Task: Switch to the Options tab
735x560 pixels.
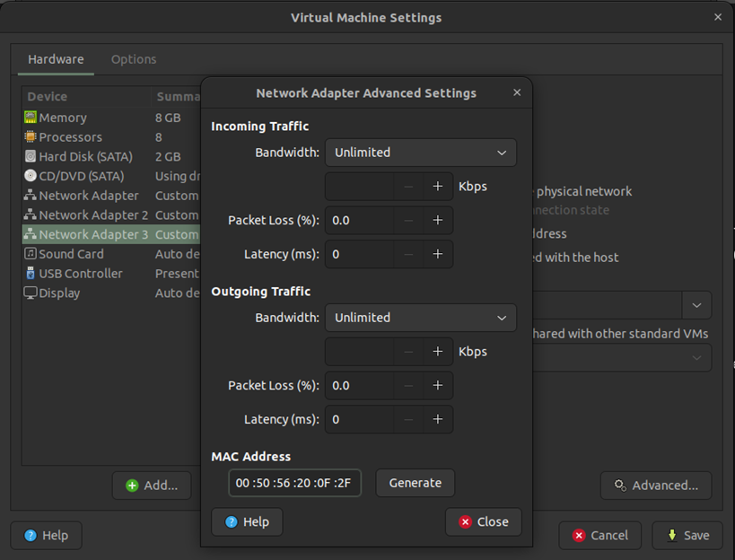Action: [x=134, y=59]
